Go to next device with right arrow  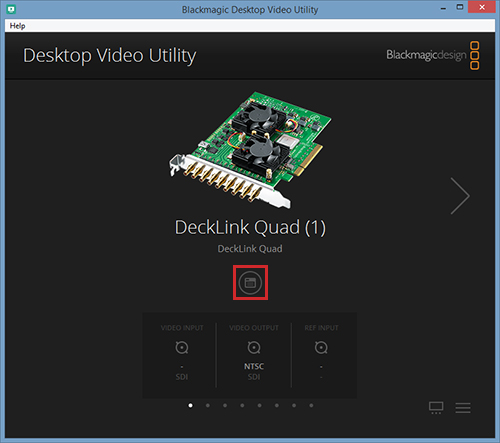[460, 196]
